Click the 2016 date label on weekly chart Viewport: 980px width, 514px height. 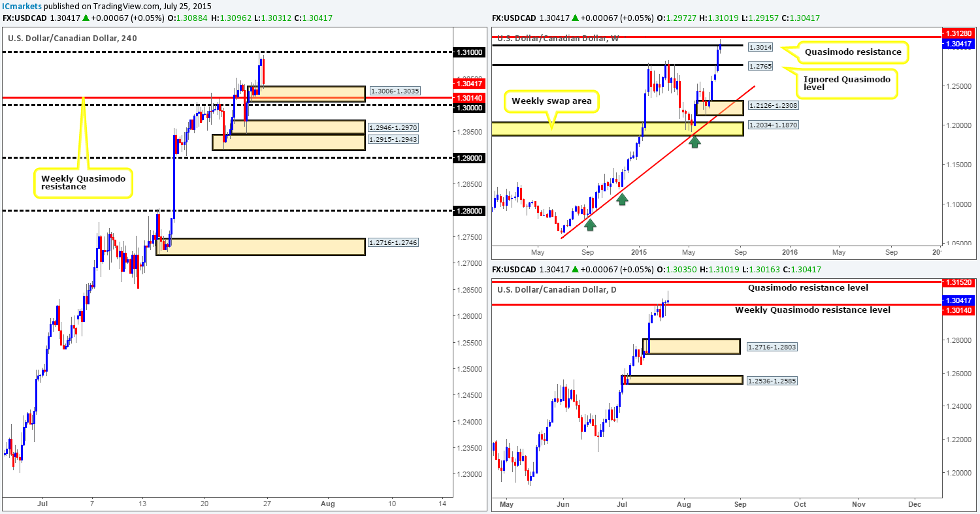coord(789,251)
